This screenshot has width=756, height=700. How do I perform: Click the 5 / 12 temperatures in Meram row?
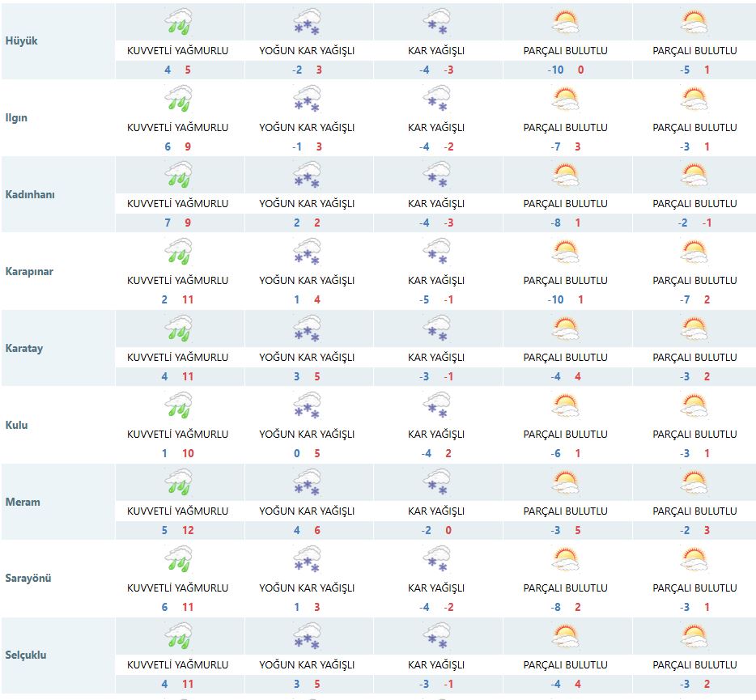point(178,530)
